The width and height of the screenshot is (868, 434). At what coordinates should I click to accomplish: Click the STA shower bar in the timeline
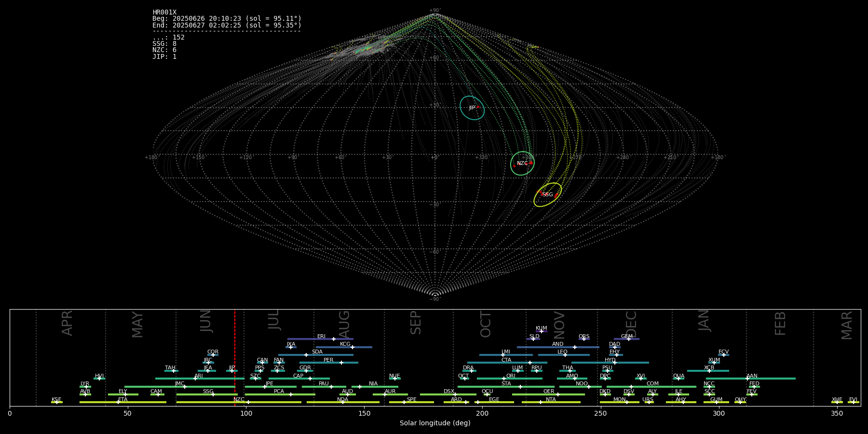click(506, 387)
